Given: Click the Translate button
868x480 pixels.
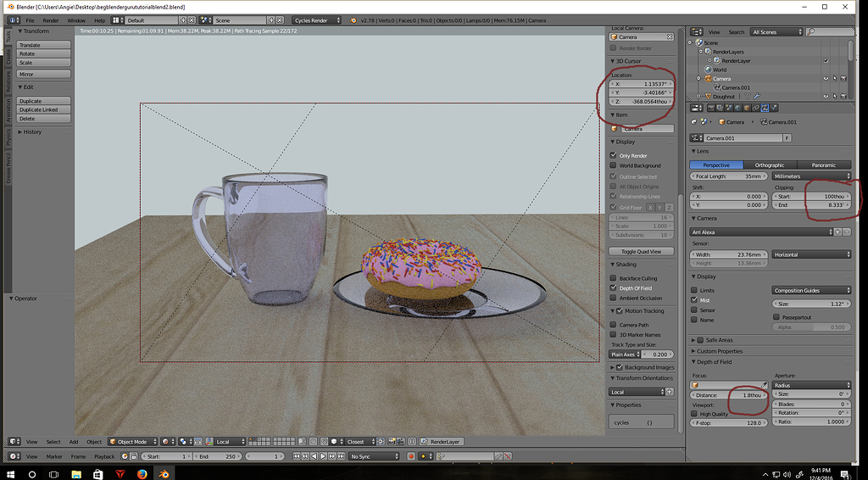Looking at the screenshot, I should 44,45.
